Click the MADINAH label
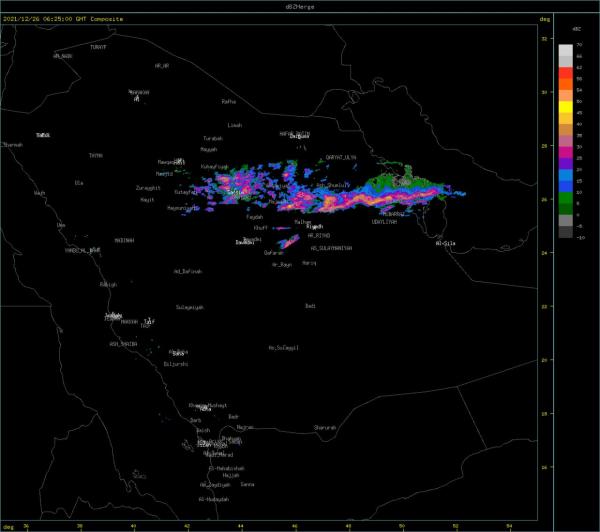The height and width of the screenshot is (532, 600). tap(124, 240)
